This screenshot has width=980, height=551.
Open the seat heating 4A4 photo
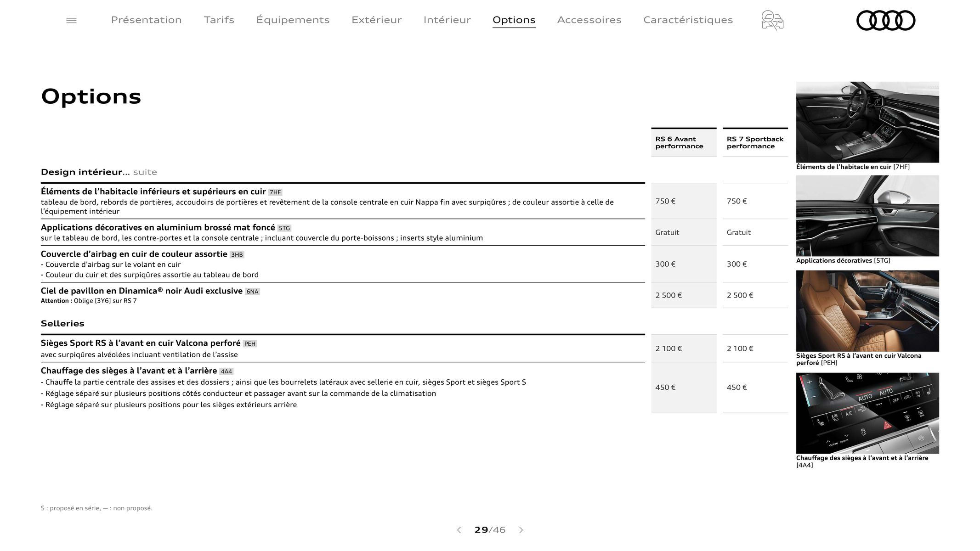coord(867,413)
